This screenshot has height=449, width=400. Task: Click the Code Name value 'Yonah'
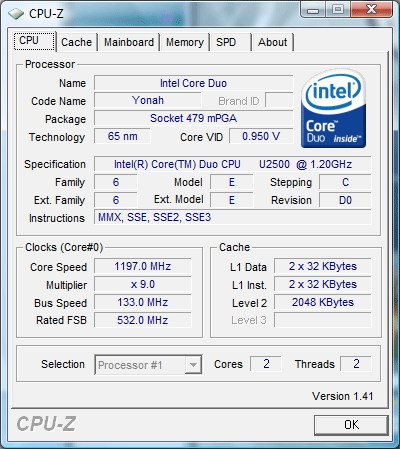click(x=148, y=100)
